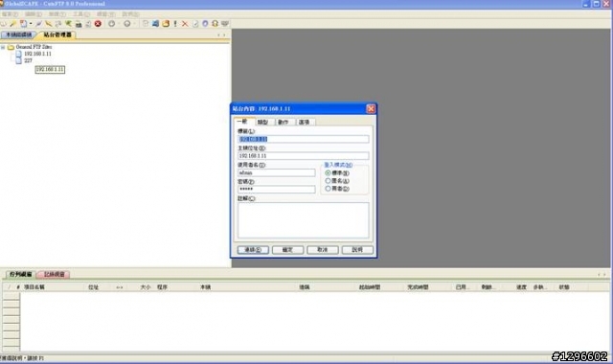The width and height of the screenshot is (613, 364).
Task: Click the blue round globe toolbar icon
Action: tap(205, 24)
